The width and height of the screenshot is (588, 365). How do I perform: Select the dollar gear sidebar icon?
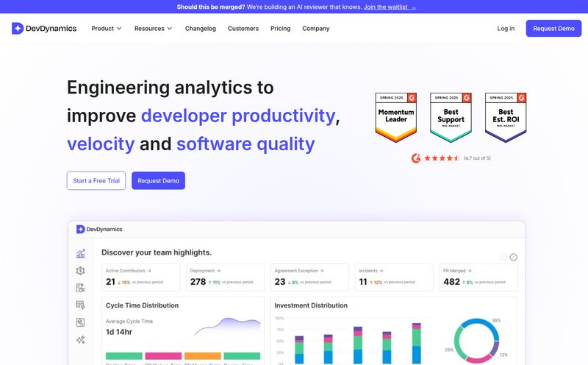81,271
